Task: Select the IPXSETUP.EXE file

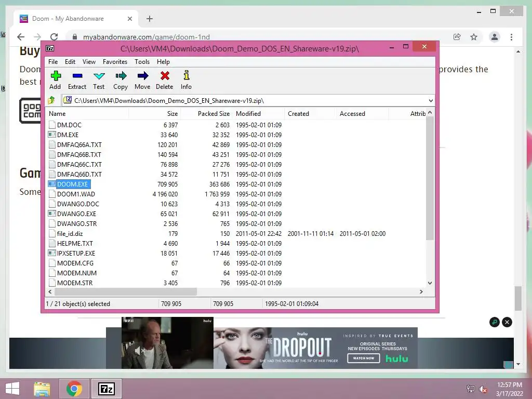Action: click(76, 253)
